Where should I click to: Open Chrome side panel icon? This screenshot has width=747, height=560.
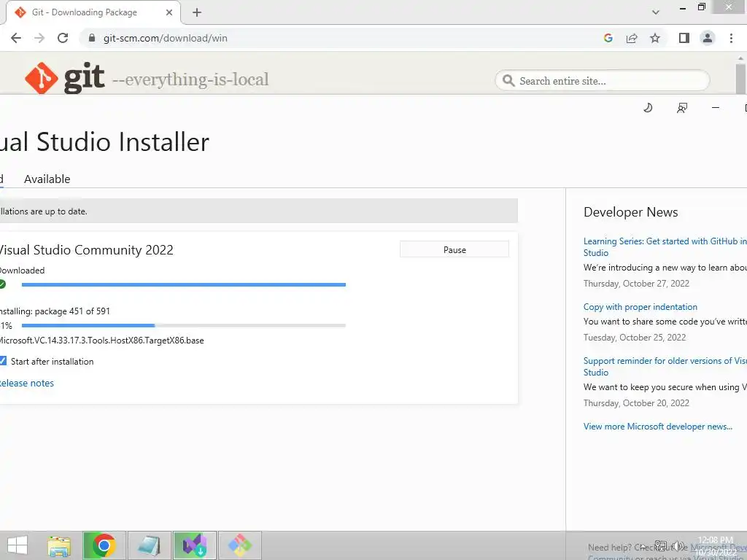coord(684,38)
